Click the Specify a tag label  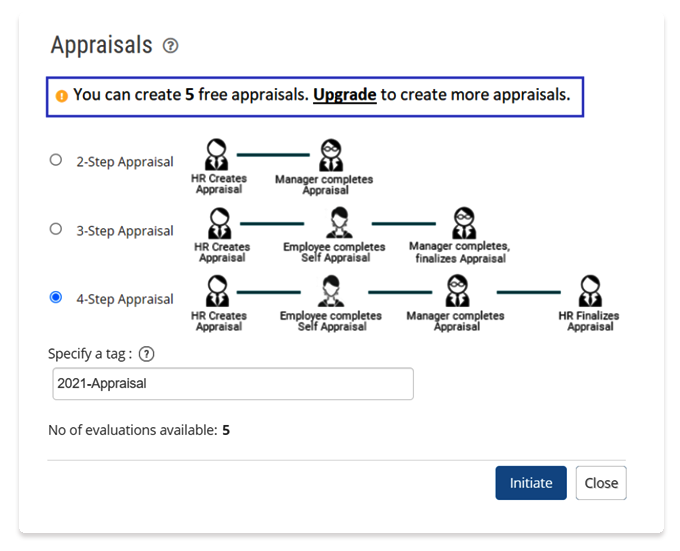(90, 354)
